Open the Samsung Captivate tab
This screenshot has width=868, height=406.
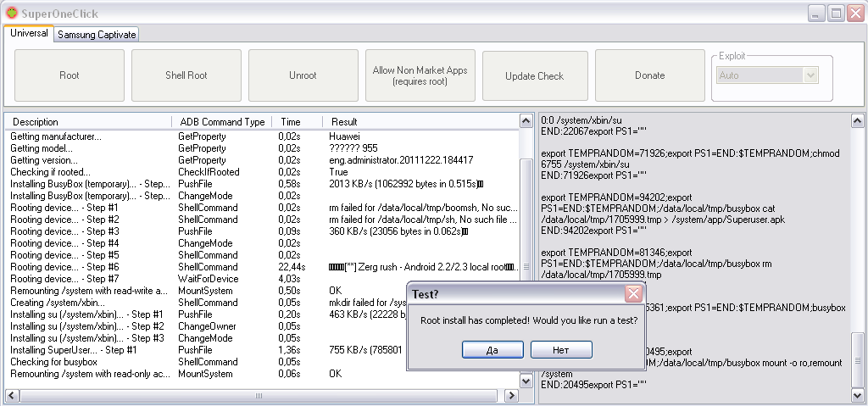[97, 35]
